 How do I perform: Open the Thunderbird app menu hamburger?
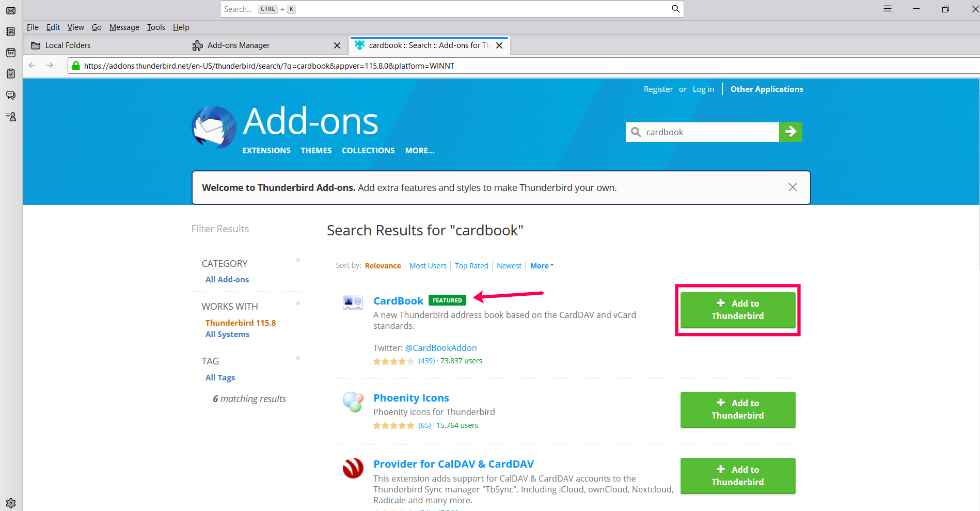[888, 9]
